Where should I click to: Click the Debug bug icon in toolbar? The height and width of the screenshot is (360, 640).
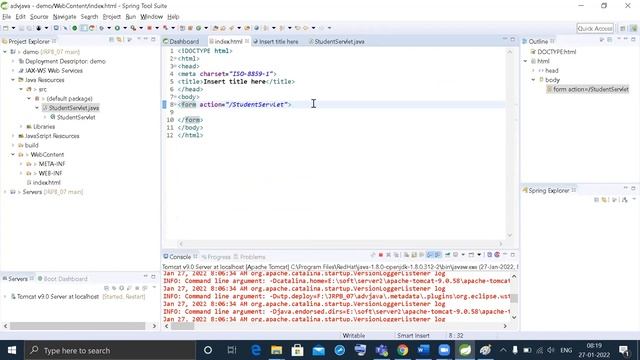[x=101, y=28]
